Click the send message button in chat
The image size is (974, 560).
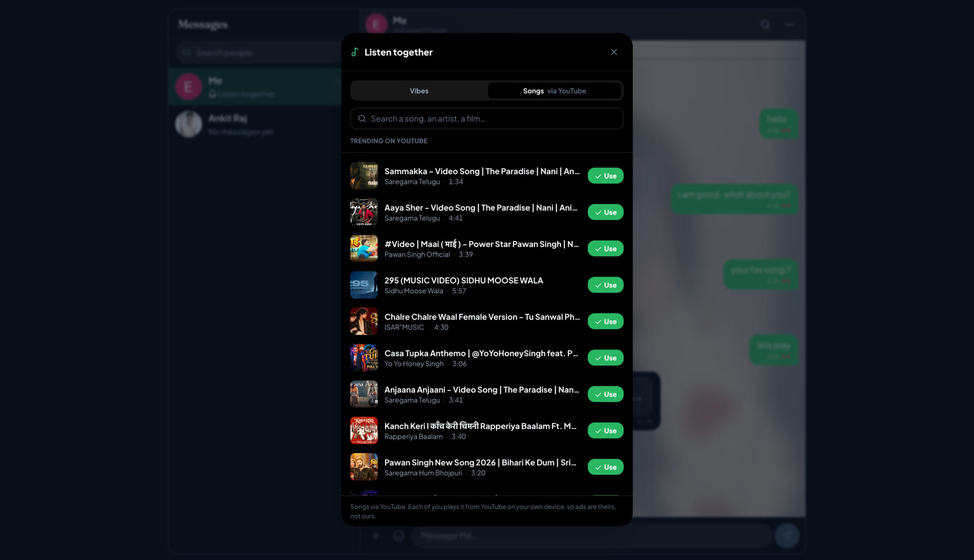pyautogui.click(x=787, y=536)
